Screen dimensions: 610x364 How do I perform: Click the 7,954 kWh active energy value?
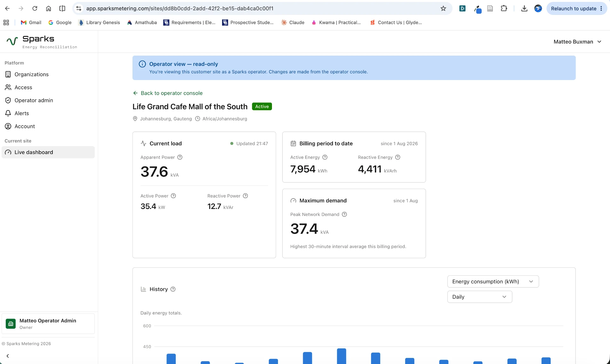click(x=308, y=169)
